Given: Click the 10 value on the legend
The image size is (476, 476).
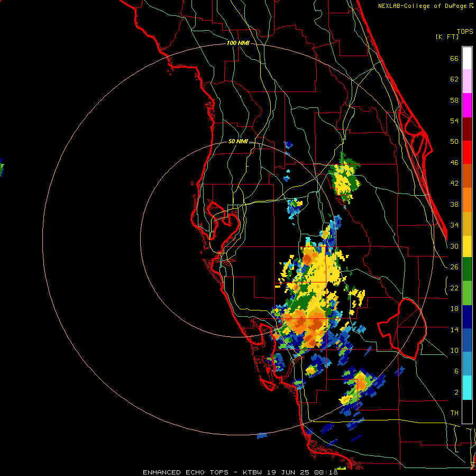Looking at the screenshot, I should click(x=454, y=350).
